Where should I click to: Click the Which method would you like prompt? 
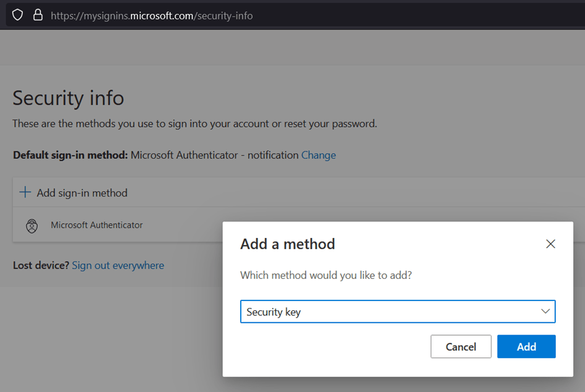pyautogui.click(x=326, y=275)
